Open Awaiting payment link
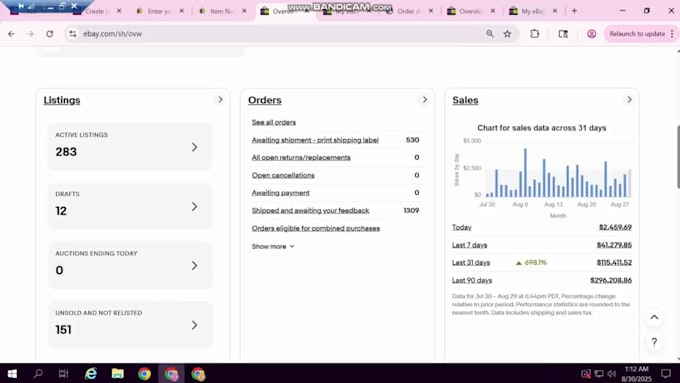Image resolution: width=680 pixels, height=383 pixels. (x=281, y=193)
